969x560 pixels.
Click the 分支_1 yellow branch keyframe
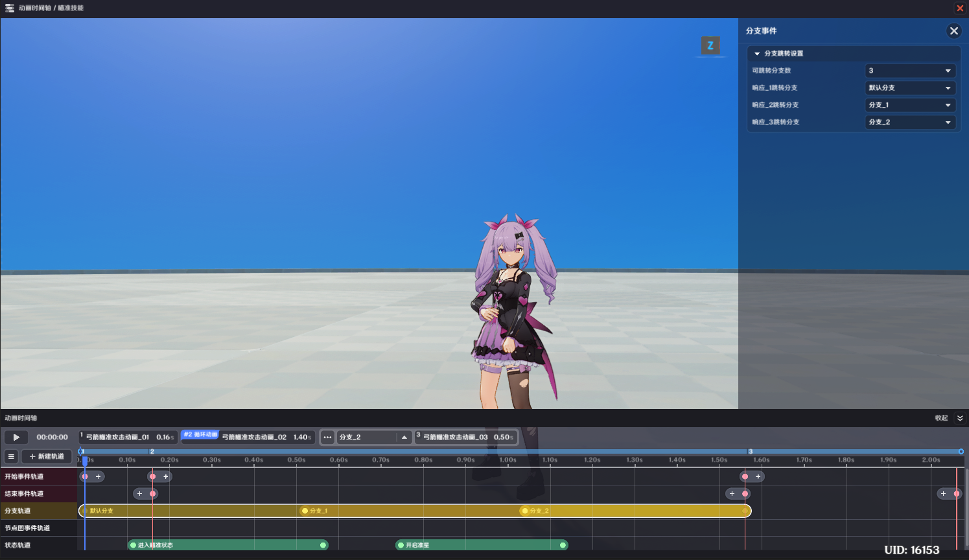coord(305,511)
